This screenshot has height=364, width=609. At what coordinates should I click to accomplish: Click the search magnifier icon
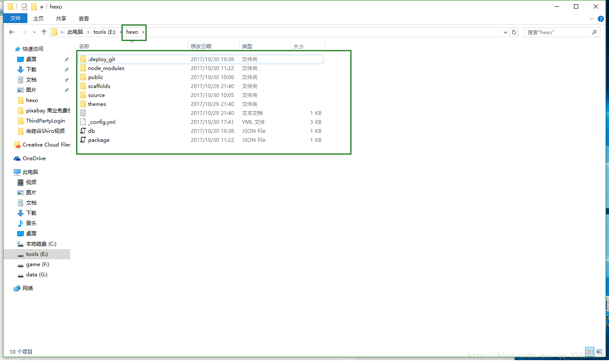pos(594,32)
